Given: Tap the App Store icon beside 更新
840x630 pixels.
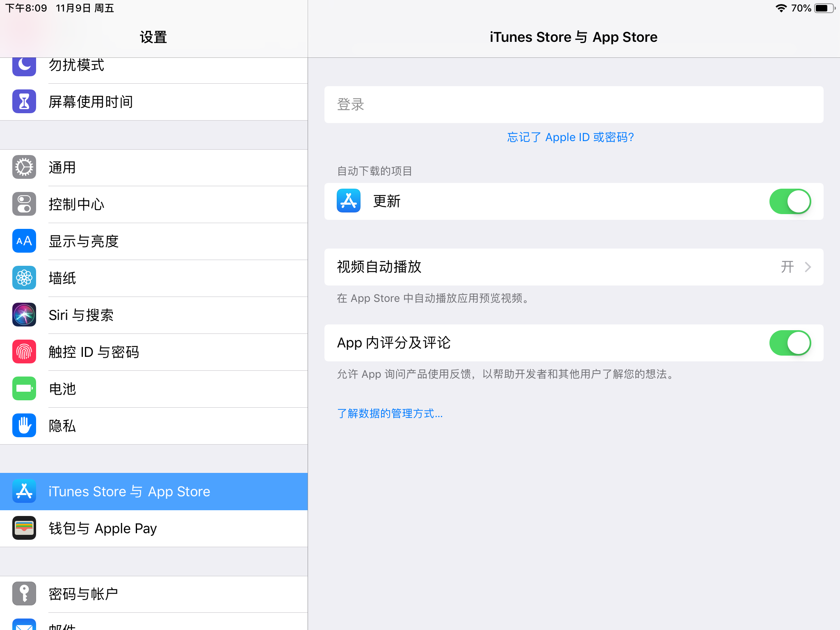Looking at the screenshot, I should pos(349,201).
